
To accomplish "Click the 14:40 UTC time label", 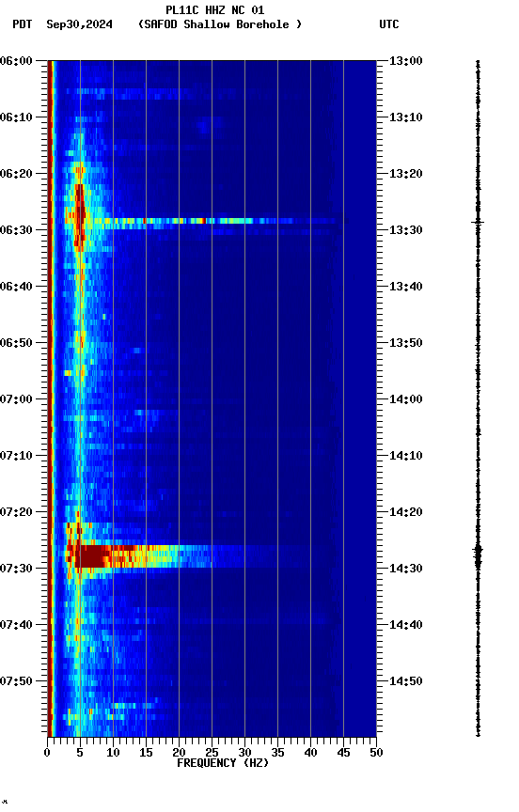I will pyautogui.click(x=406, y=626).
